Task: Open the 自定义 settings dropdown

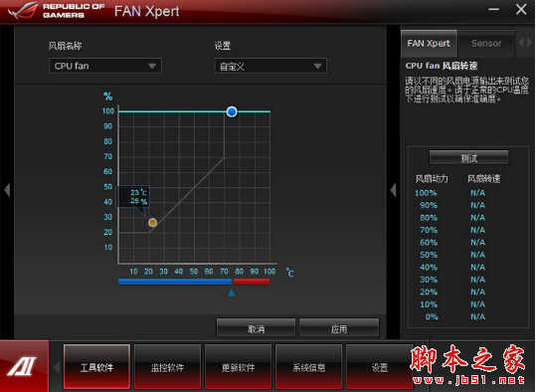Action: (270, 66)
